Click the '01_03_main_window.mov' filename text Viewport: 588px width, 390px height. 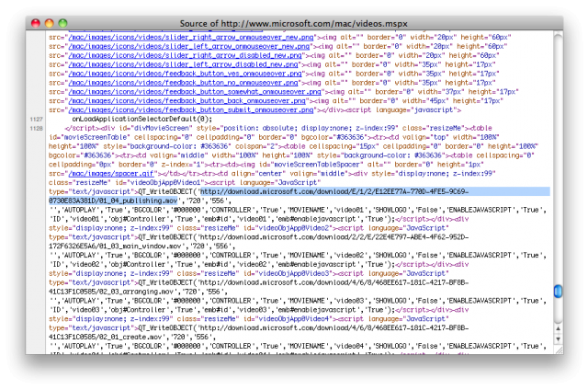coord(142,247)
